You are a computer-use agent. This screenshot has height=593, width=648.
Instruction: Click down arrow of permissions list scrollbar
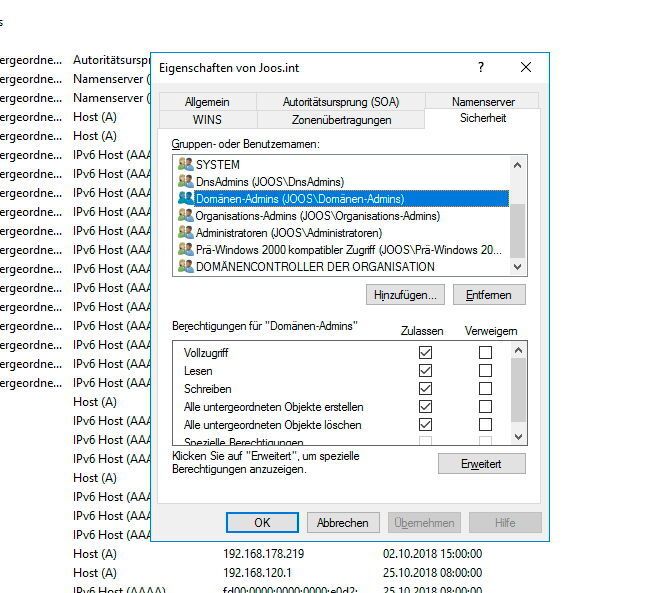(519, 436)
